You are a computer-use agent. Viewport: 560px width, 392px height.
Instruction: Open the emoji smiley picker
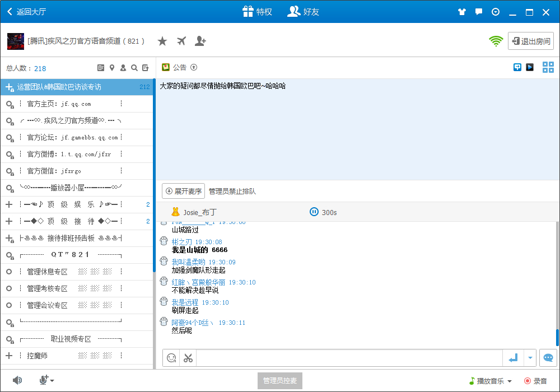pos(171,358)
